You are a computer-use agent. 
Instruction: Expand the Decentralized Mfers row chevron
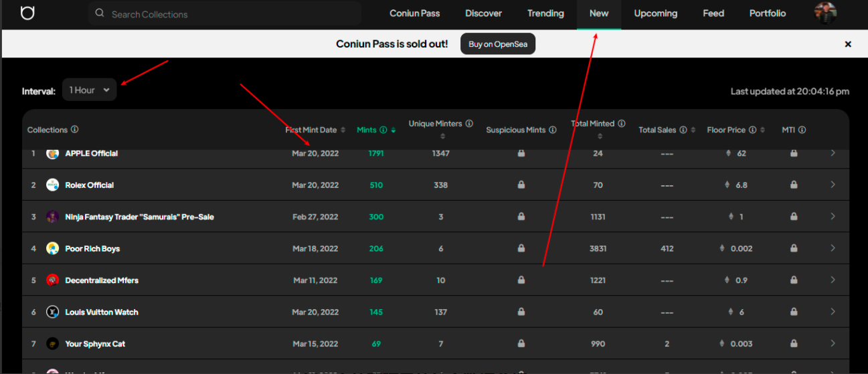833,280
